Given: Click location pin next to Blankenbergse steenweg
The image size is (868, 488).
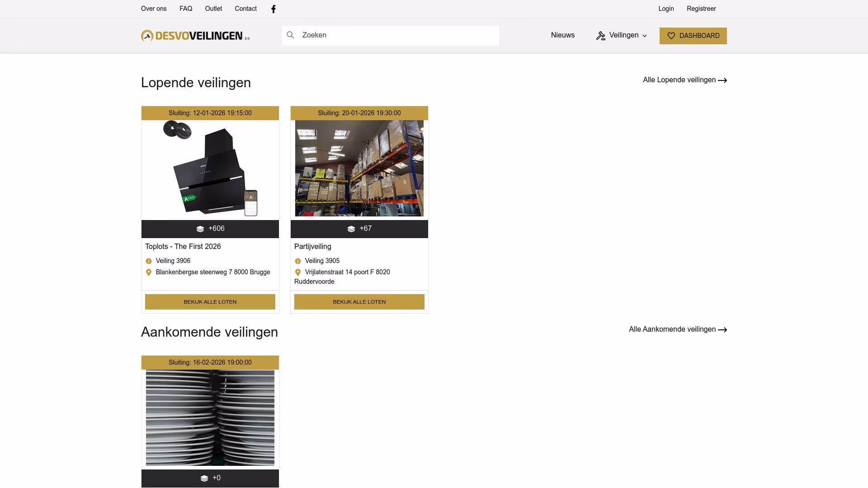Looking at the screenshot, I should (149, 272).
